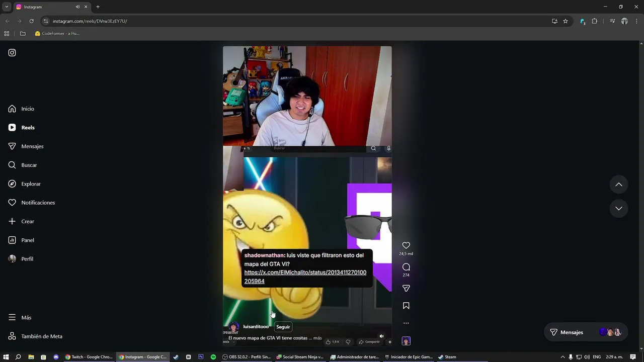Open Notificaciones in the sidebar

(x=31, y=203)
